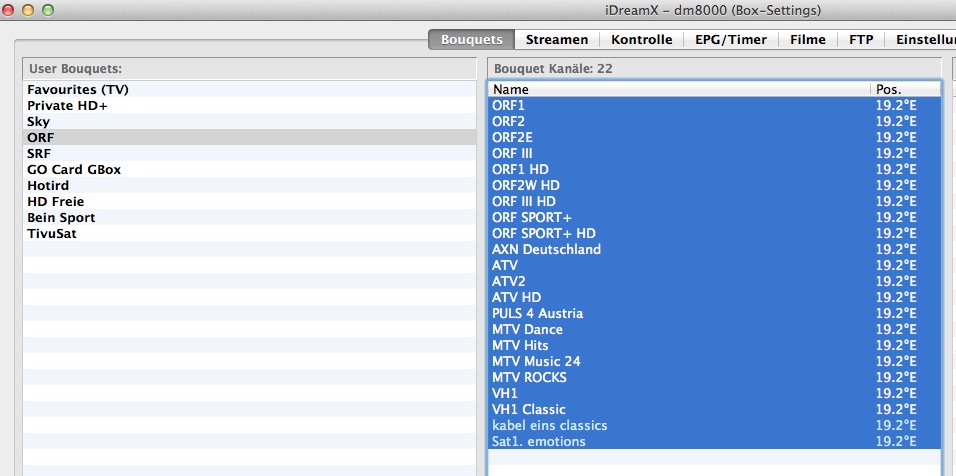Select the ORF III HD channel row
Viewport: 956px width, 476px height.
(715, 201)
